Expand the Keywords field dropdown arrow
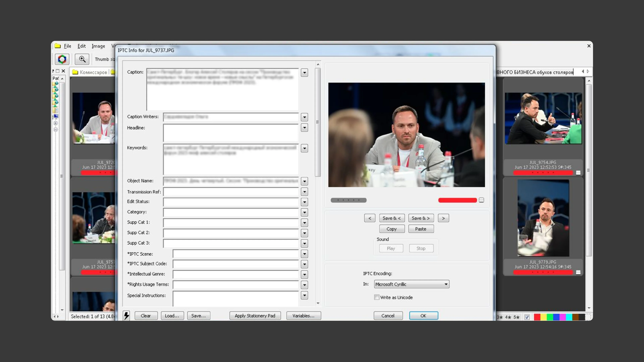The width and height of the screenshot is (644, 362). coord(304,148)
